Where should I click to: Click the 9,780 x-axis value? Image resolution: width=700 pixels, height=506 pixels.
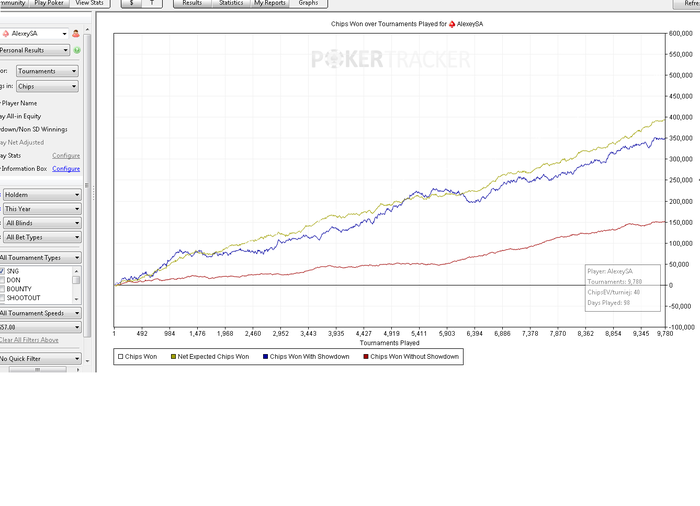pyautogui.click(x=665, y=333)
